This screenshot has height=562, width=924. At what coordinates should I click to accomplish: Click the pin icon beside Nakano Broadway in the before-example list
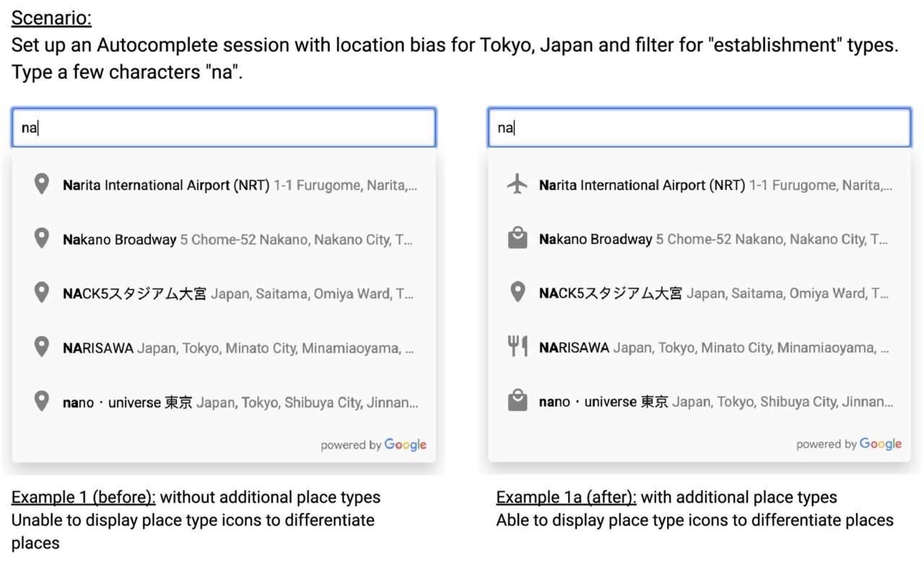tap(42, 238)
